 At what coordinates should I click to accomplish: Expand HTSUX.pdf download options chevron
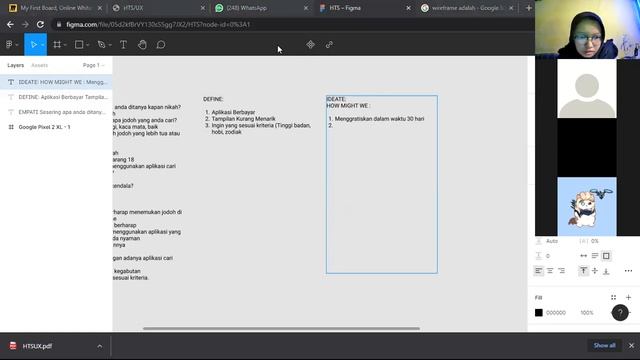pyautogui.click(x=100, y=346)
